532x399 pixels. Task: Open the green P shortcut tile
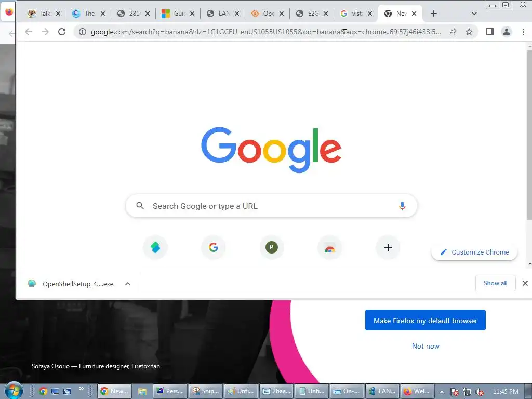coord(271,247)
